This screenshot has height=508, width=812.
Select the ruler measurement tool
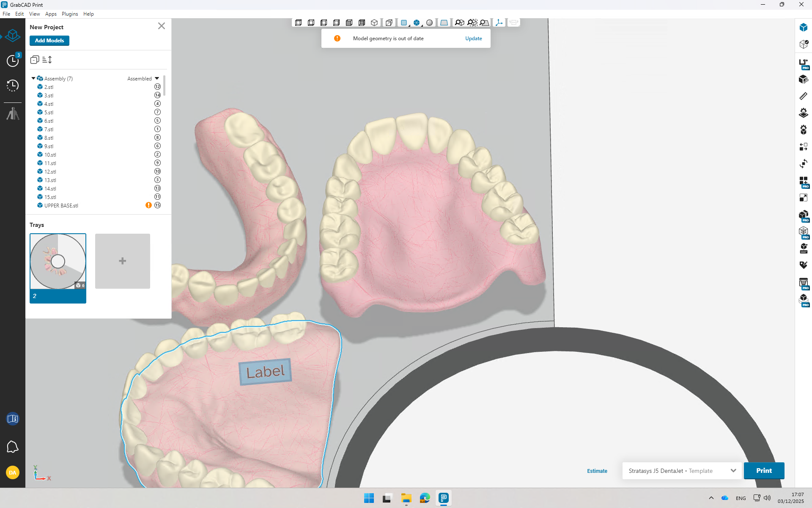coord(803,96)
